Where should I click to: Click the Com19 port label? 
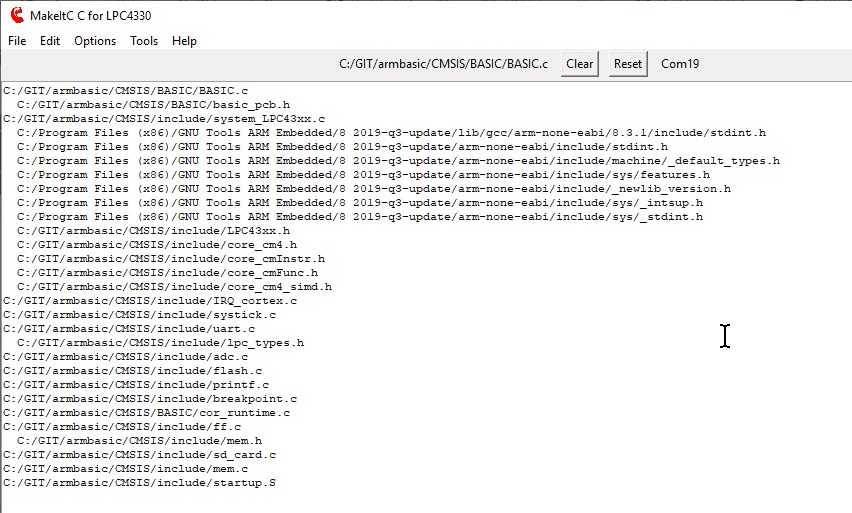pos(680,64)
